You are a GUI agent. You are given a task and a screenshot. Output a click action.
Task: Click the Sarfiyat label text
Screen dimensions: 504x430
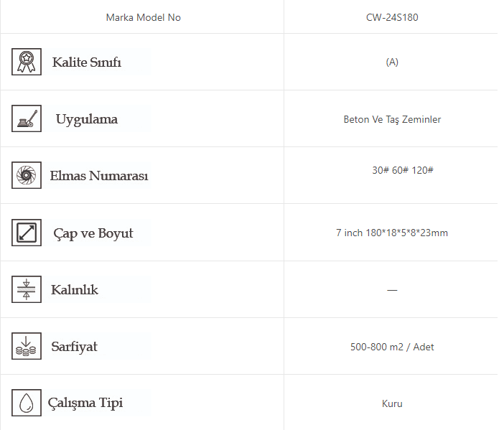pos(74,347)
